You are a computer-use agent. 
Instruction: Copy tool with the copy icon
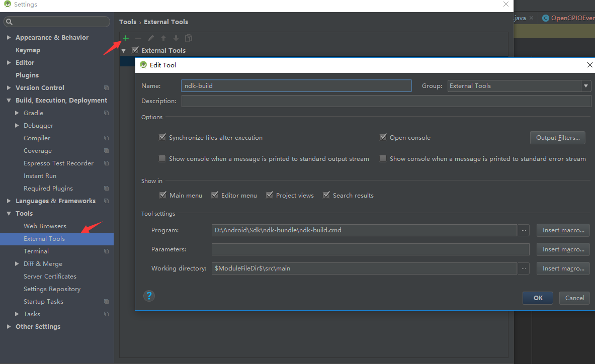tap(189, 38)
